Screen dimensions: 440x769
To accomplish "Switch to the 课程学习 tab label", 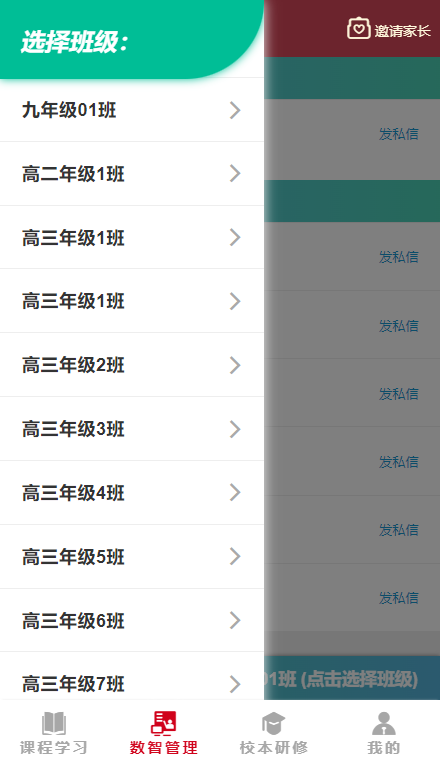I will pyautogui.click(x=54, y=748).
